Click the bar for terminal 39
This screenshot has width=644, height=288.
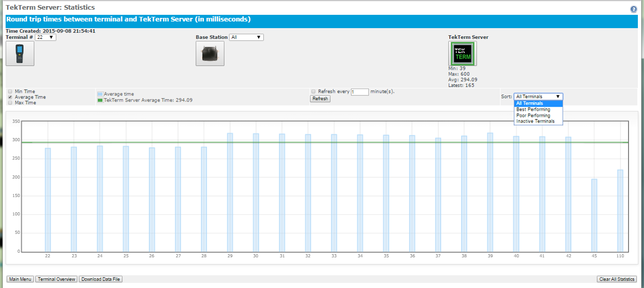click(490, 192)
